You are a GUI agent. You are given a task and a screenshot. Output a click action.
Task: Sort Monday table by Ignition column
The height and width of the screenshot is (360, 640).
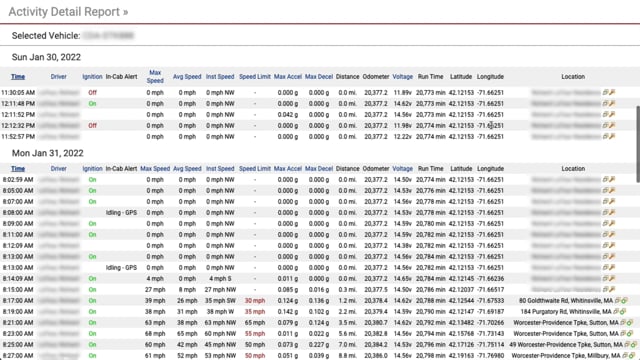pyautogui.click(x=92, y=169)
